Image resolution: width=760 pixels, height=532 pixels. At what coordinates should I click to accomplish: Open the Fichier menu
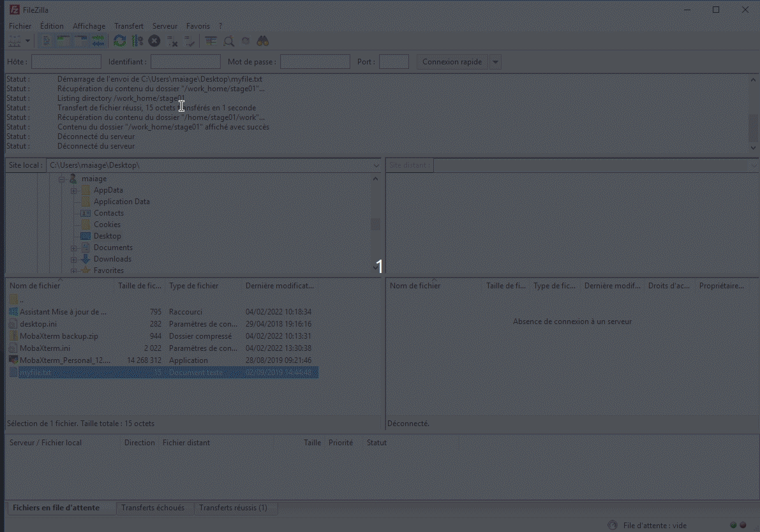[20, 26]
